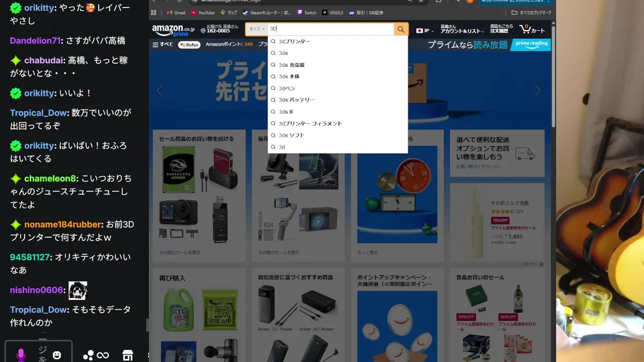Click username orikitty in chat message やった
644x362 pixels.
point(39,8)
